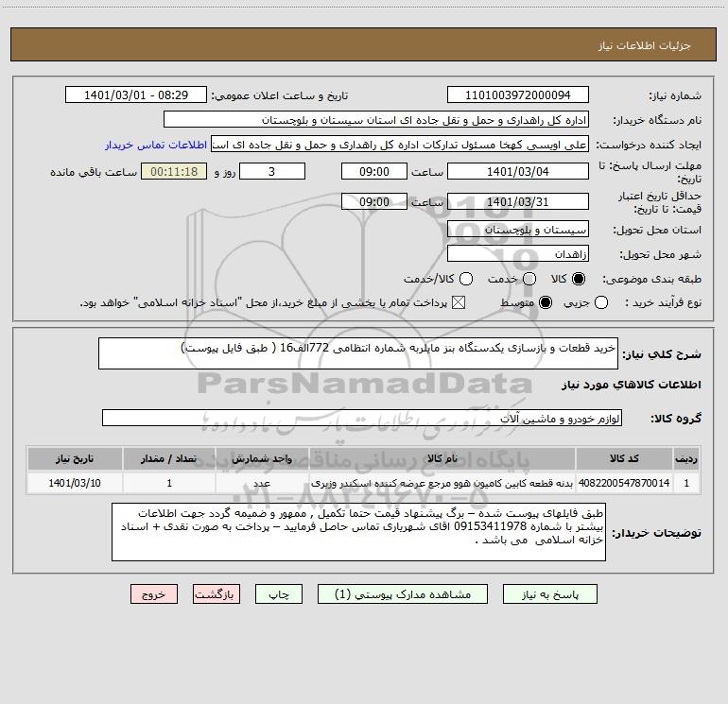Image resolution: width=728 pixels, height=704 pixels.
Task: Open مشاهده مدارک پیوستی (1) button
Action: coord(403,594)
